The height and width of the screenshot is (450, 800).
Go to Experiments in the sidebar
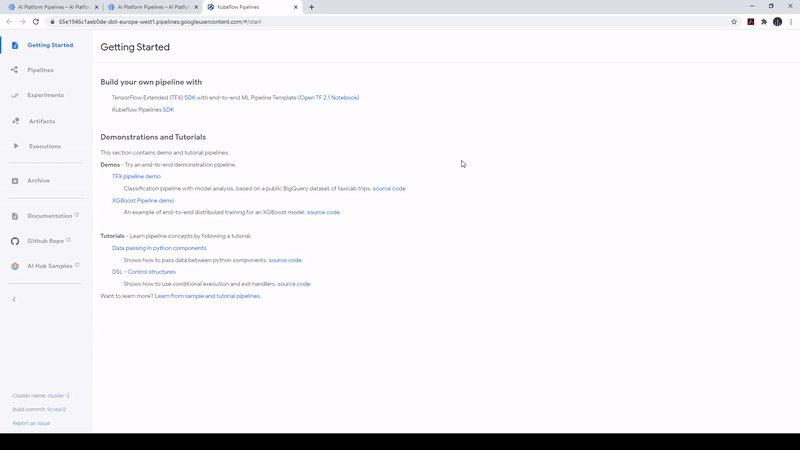45,95
